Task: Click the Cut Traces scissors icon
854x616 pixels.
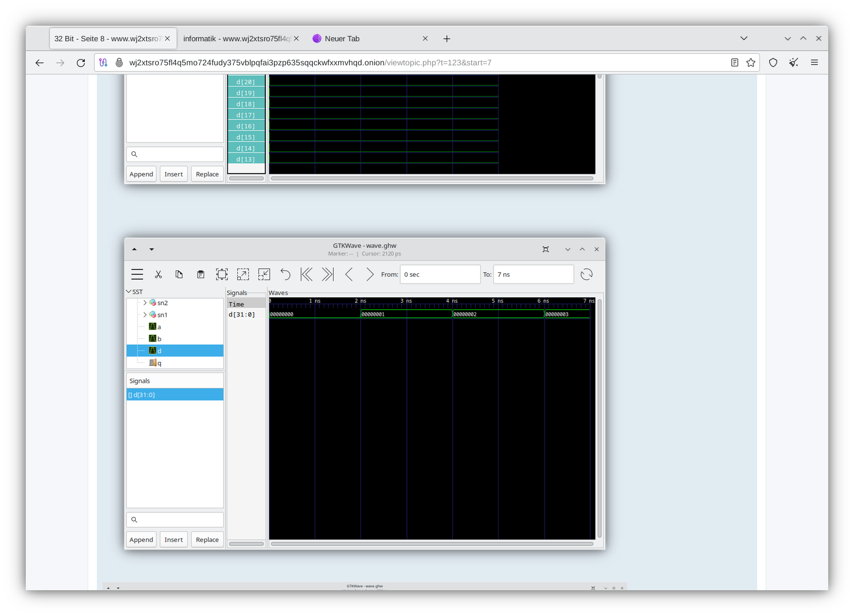Action: pos(159,274)
